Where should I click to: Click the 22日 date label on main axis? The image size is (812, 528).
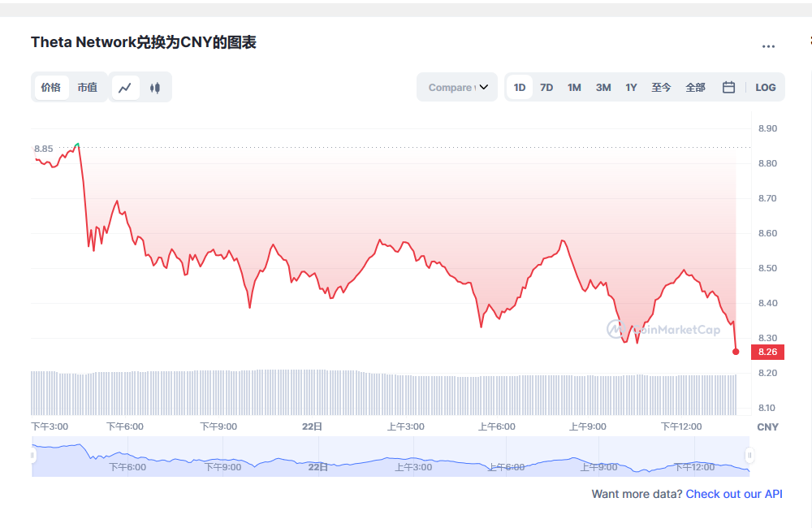tap(313, 426)
